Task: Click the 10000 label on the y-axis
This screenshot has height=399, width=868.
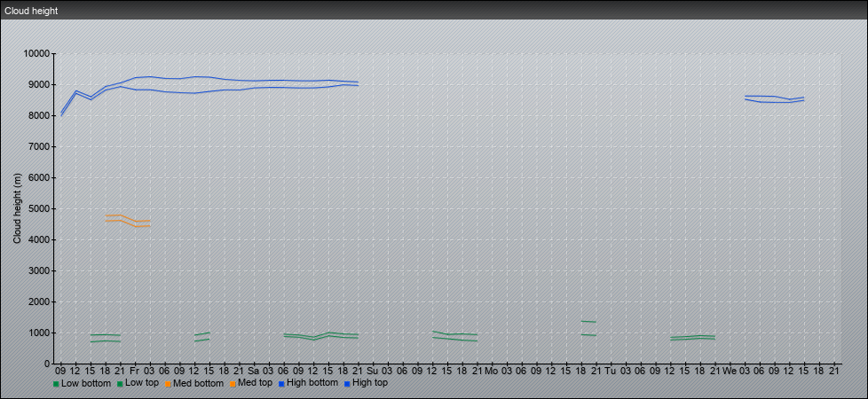Action: (35, 54)
